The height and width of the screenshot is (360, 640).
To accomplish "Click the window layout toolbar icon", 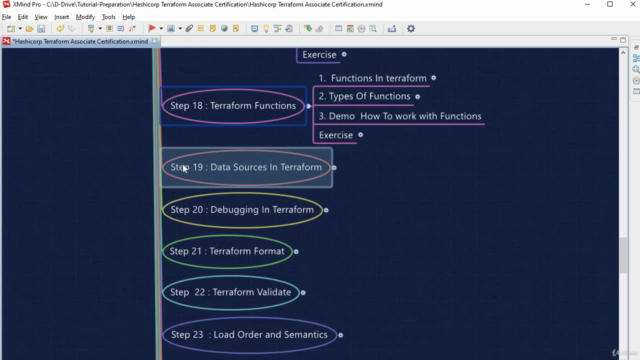I will point(338,29).
